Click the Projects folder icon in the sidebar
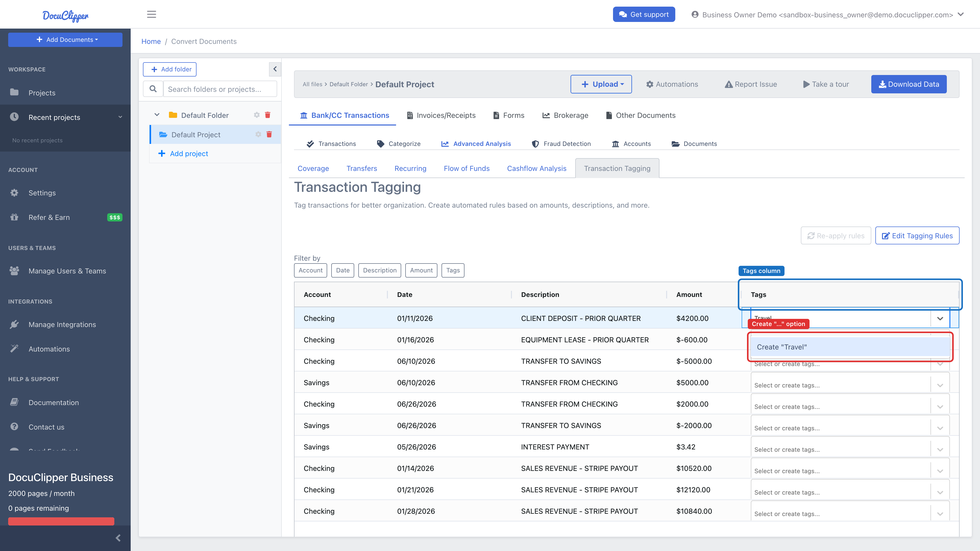The width and height of the screenshot is (980, 551). tap(15, 92)
